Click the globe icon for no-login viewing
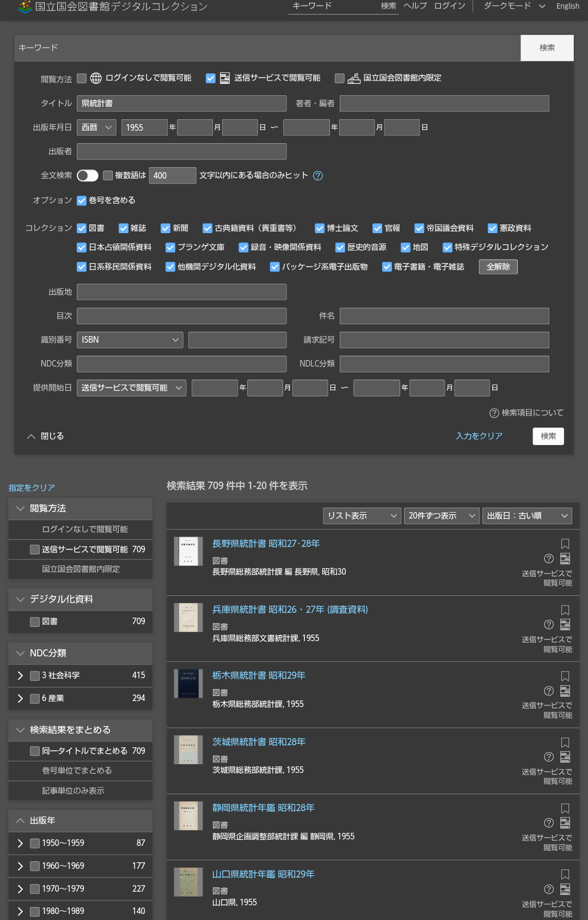The image size is (588, 920). (x=96, y=78)
